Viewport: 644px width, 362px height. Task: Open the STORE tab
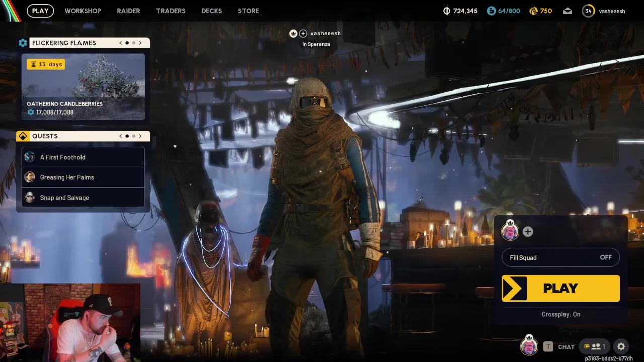point(249,11)
